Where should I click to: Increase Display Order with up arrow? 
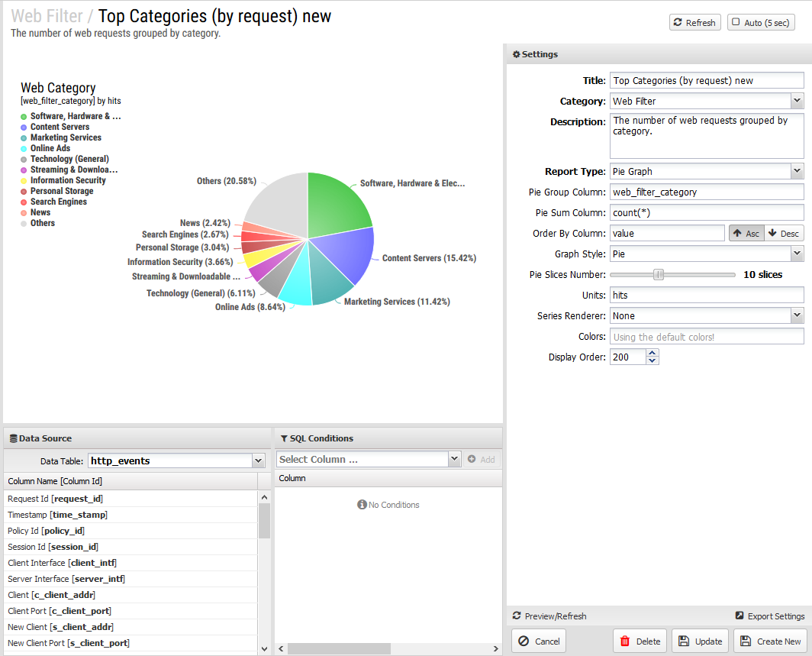[652, 353]
